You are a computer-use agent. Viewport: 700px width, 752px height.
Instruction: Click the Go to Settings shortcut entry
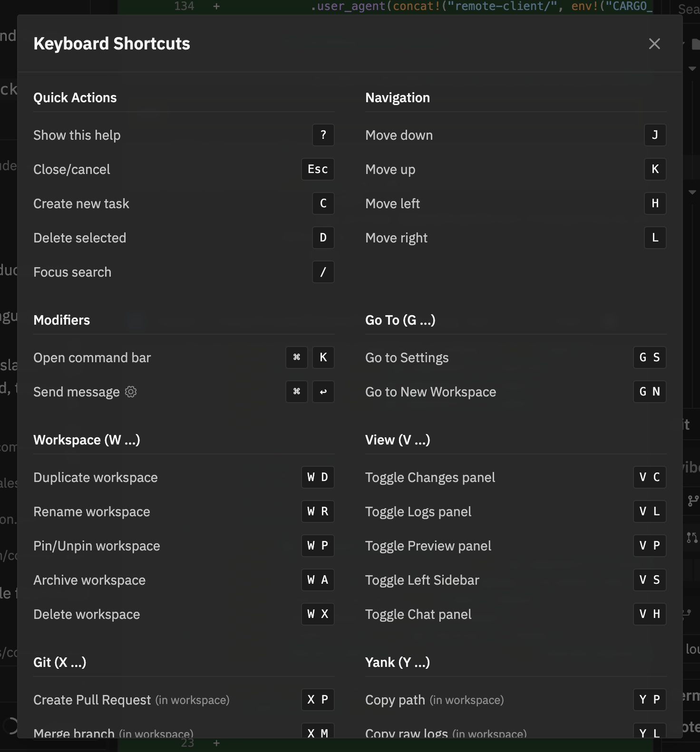pos(515,357)
